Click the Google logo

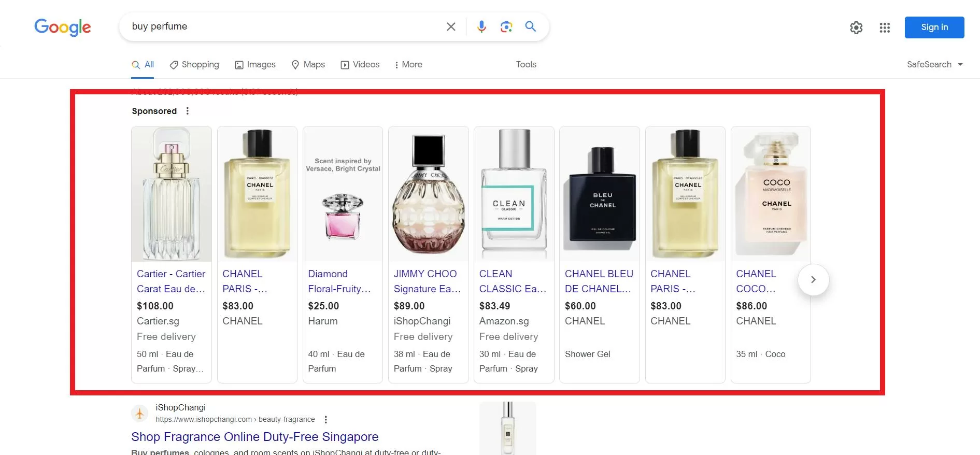point(63,27)
